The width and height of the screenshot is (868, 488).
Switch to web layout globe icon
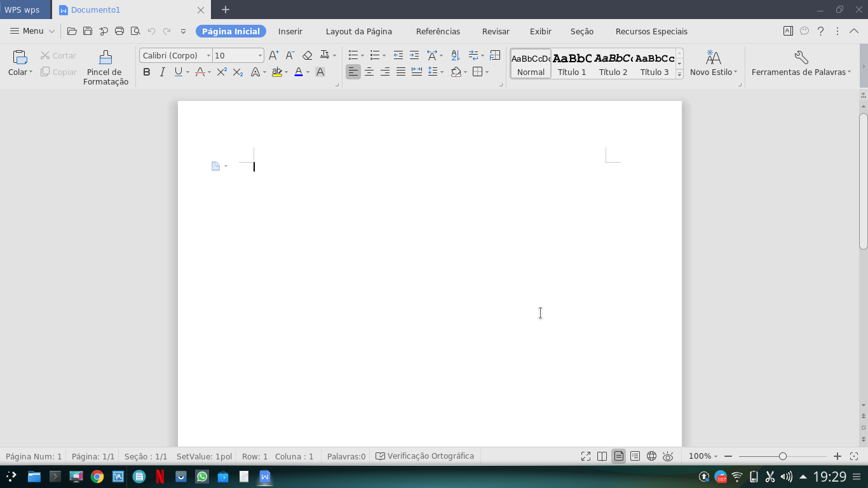tap(651, 456)
